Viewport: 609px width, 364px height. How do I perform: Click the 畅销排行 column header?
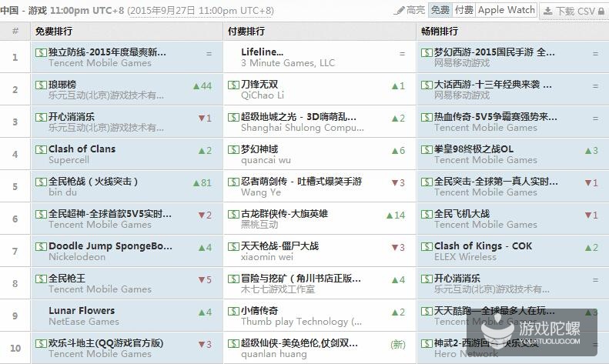click(439, 32)
